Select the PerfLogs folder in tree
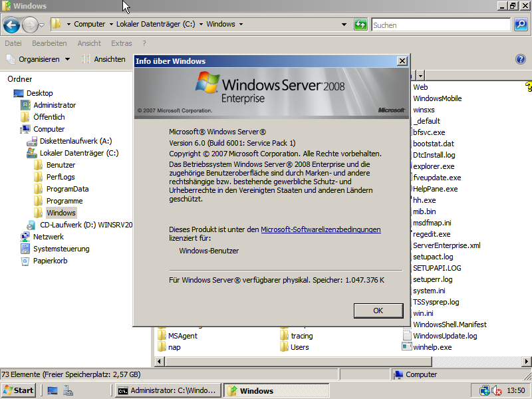 coord(61,177)
